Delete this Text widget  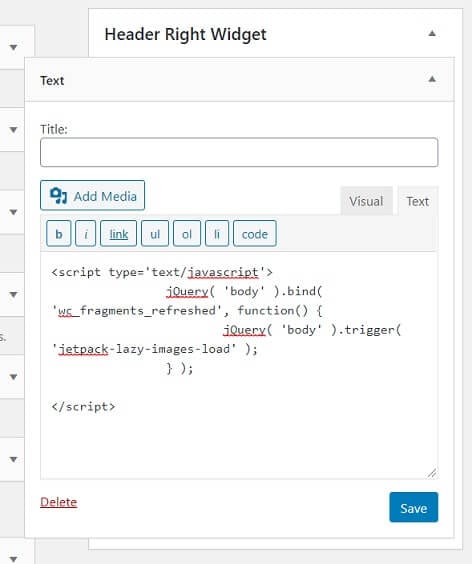tap(59, 502)
